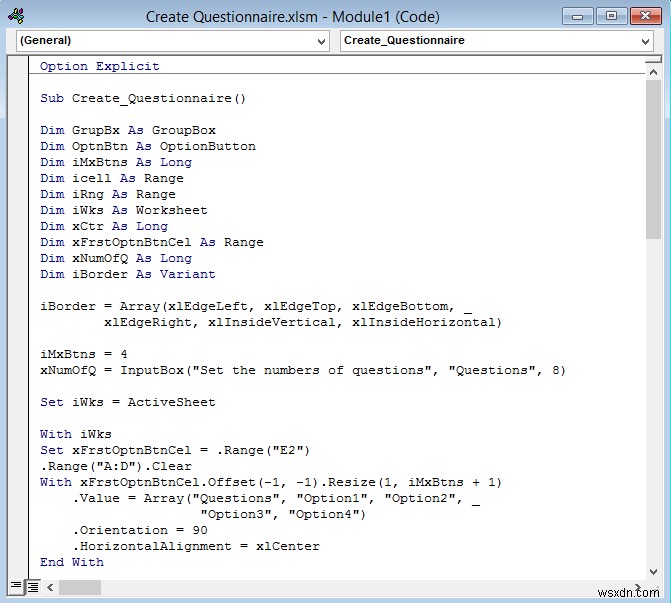
Task: Minimize the Module1 code window
Action: (x=577, y=16)
